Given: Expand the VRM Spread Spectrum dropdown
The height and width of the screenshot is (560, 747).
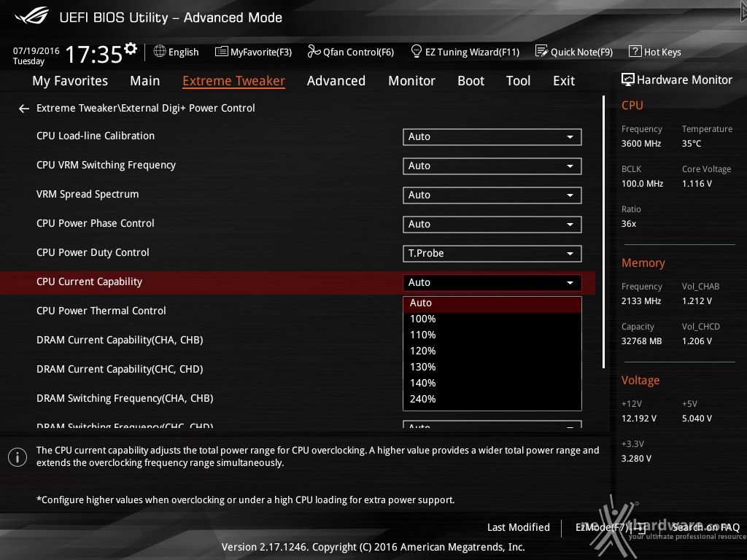Looking at the screenshot, I should pyautogui.click(x=492, y=195).
